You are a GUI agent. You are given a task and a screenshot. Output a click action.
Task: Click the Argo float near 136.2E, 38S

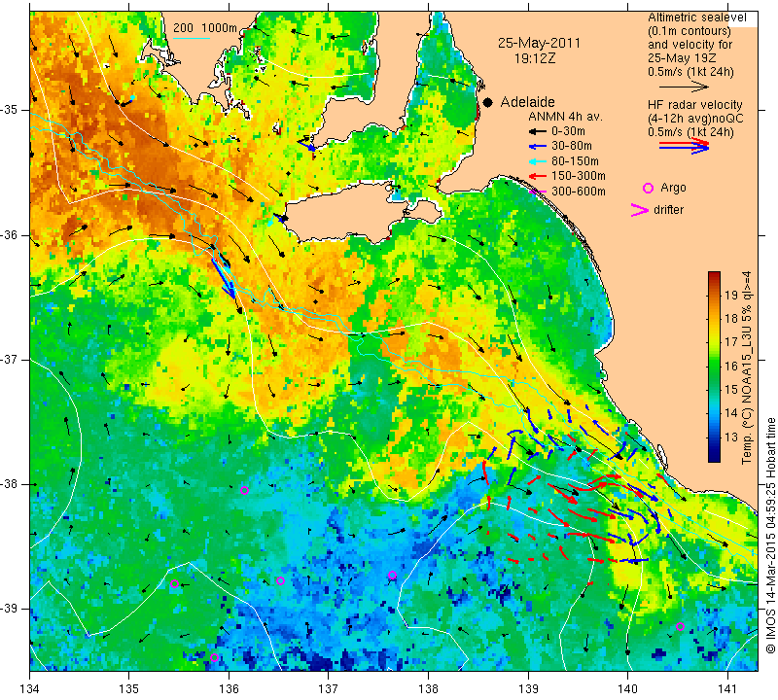click(x=244, y=491)
